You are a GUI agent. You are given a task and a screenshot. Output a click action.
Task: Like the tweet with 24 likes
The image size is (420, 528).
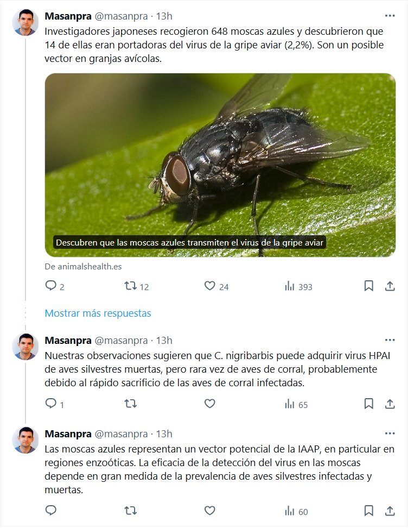point(210,286)
